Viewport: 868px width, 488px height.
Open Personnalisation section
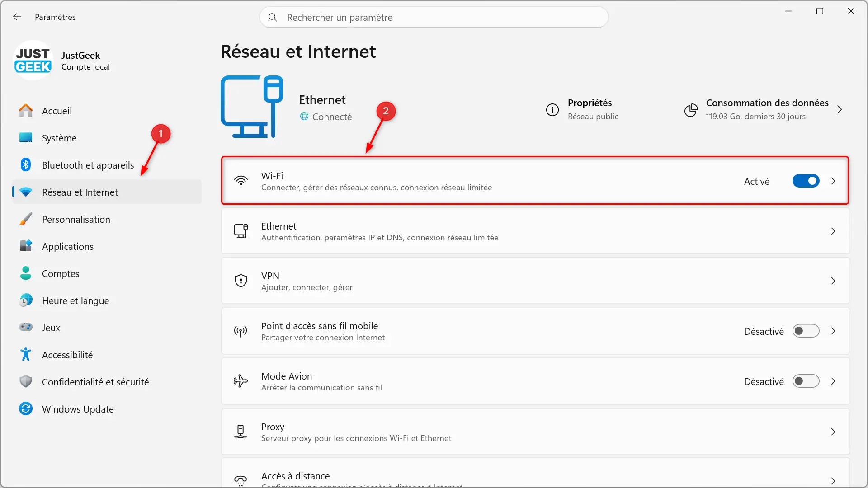point(107,219)
